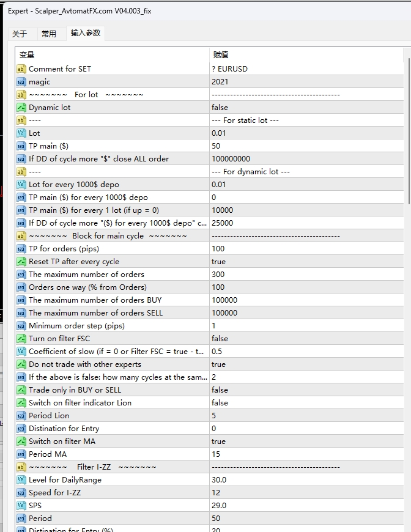This screenshot has width=411, height=532.
Task: Switch to the 关于 tab
Action: [x=20, y=34]
